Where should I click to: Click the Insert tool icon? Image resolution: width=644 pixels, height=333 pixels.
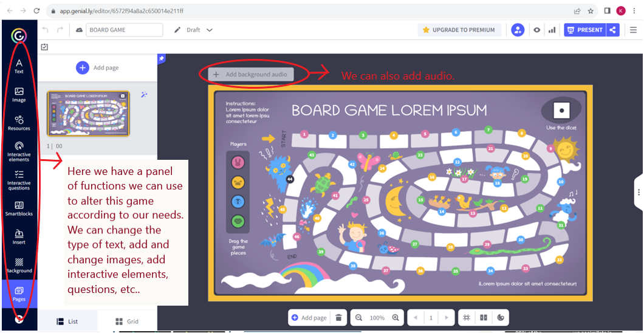(19, 236)
